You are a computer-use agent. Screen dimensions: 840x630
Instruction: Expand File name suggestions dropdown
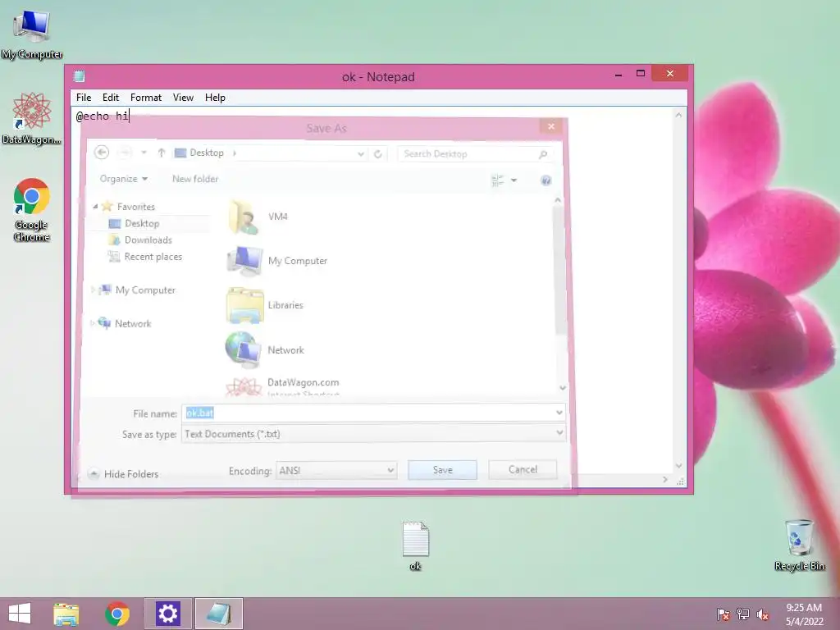click(559, 413)
